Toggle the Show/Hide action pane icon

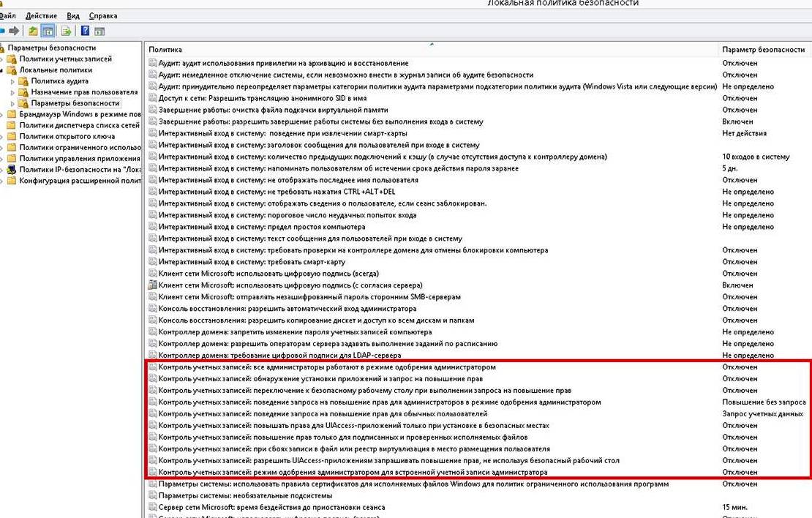[x=99, y=31]
